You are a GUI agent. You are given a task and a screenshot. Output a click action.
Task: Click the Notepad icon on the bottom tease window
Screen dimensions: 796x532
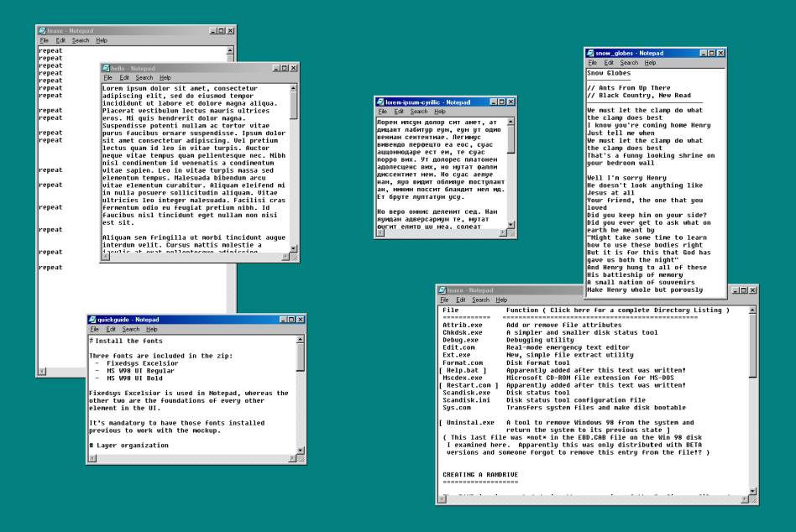tap(443, 290)
